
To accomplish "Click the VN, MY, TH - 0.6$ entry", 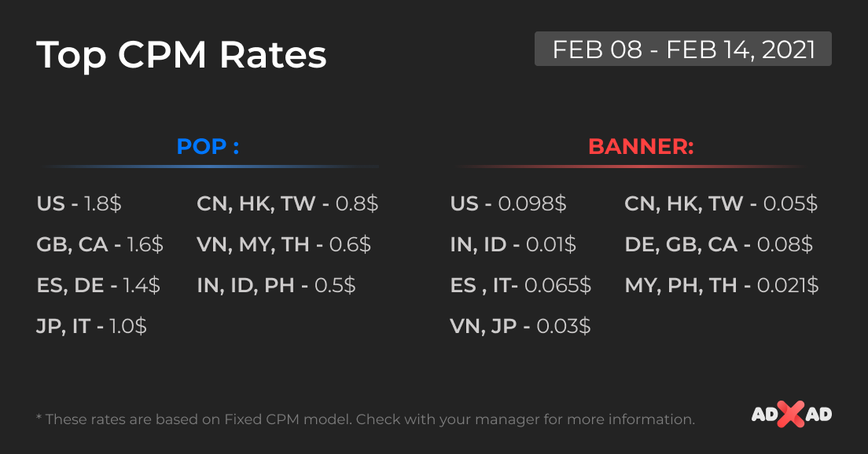I will [x=284, y=244].
